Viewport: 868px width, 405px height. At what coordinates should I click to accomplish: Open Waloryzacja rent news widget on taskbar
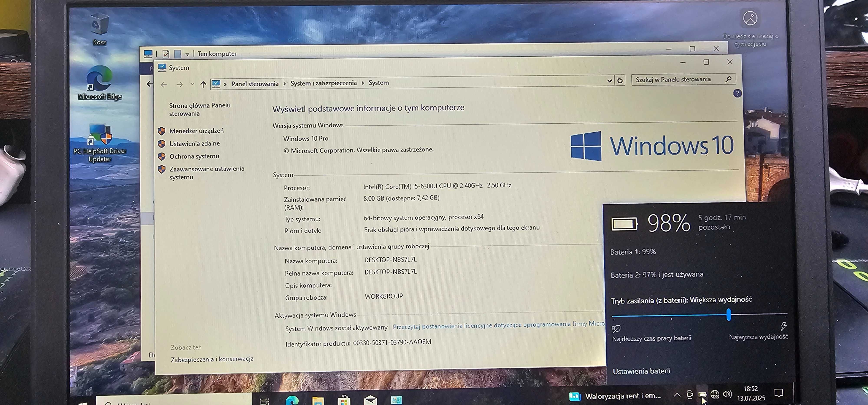[x=615, y=396]
